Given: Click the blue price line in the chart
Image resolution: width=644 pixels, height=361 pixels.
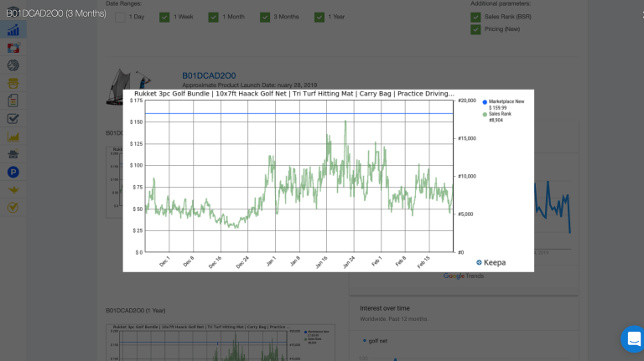Looking at the screenshot, I should (299, 113).
